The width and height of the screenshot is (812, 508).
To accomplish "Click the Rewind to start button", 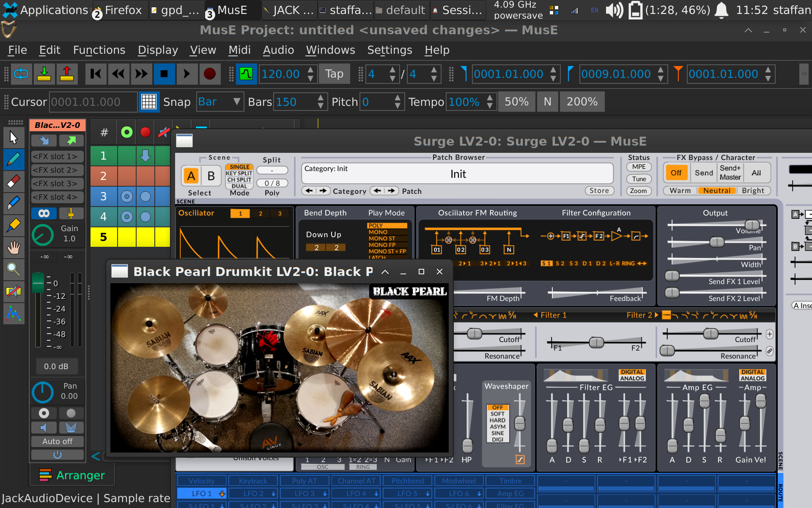I will tap(96, 74).
